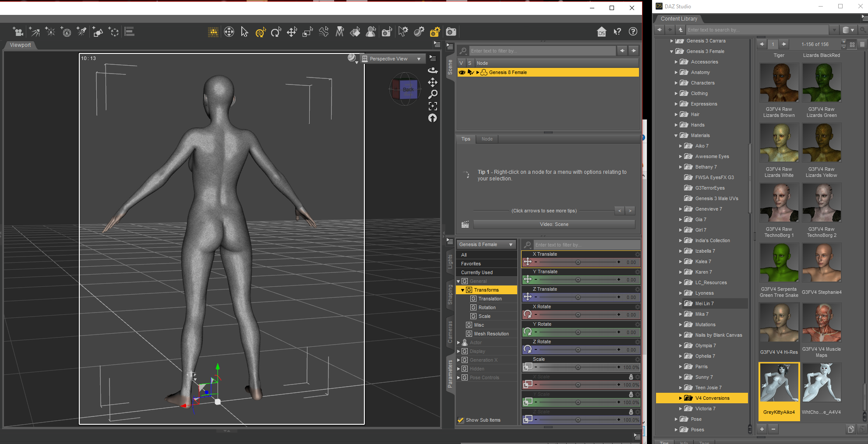Click the viewport pan control icon
This screenshot has width=868, height=444.
433,82
